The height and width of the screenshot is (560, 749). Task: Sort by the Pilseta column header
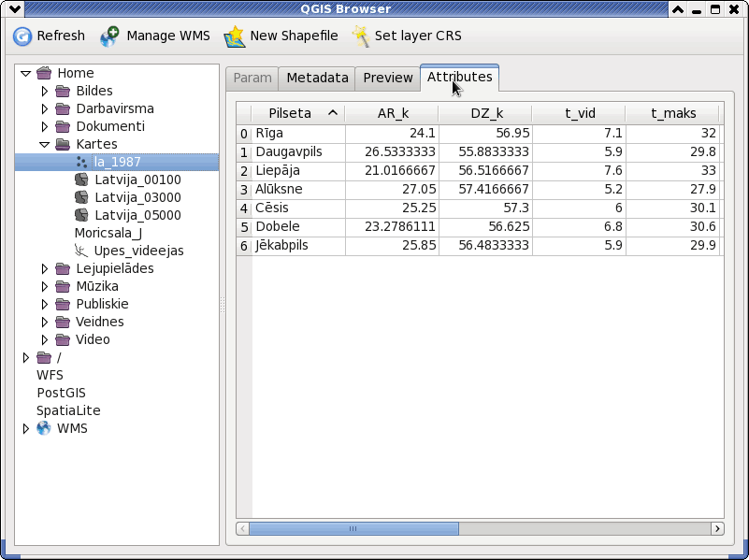pyautogui.click(x=298, y=113)
